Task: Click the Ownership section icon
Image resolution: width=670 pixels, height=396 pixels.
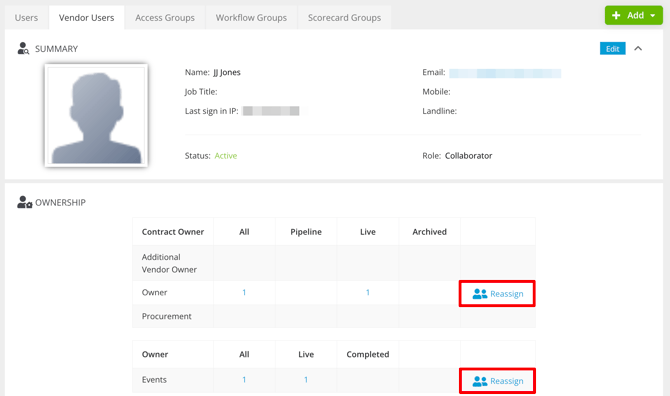Action: (x=24, y=202)
